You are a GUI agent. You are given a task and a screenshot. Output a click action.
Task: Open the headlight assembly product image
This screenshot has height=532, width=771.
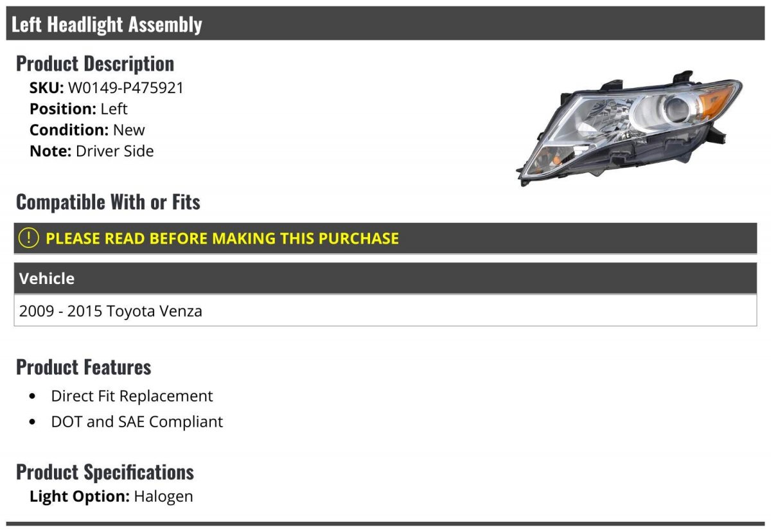point(629,129)
